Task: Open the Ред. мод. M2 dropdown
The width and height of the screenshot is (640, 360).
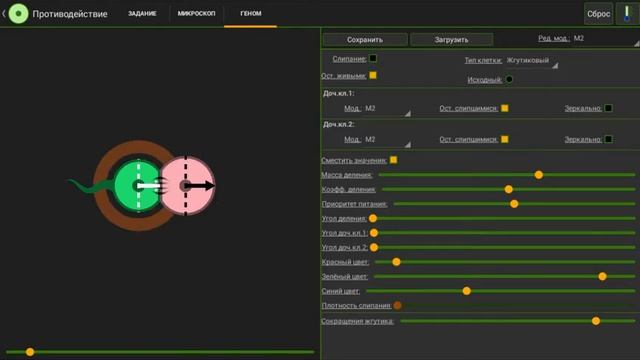Action: (x=605, y=39)
